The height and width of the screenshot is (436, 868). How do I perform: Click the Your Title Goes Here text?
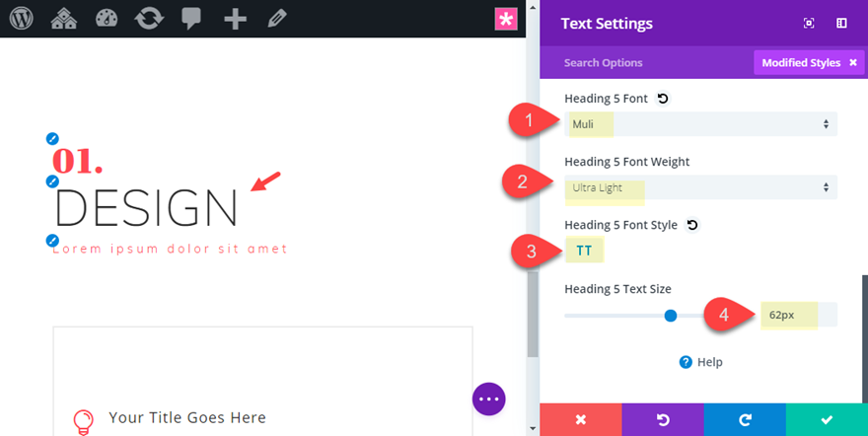click(x=187, y=417)
